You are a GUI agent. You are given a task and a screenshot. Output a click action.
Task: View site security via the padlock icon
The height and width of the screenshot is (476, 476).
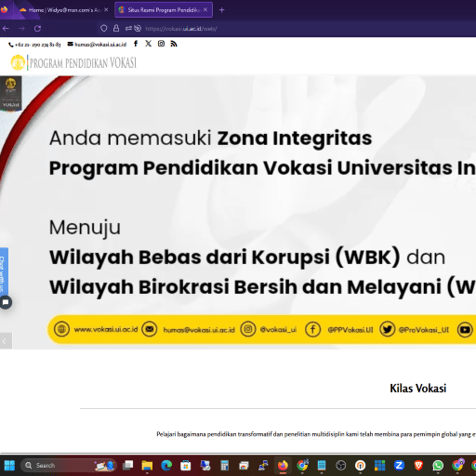coord(116,29)
